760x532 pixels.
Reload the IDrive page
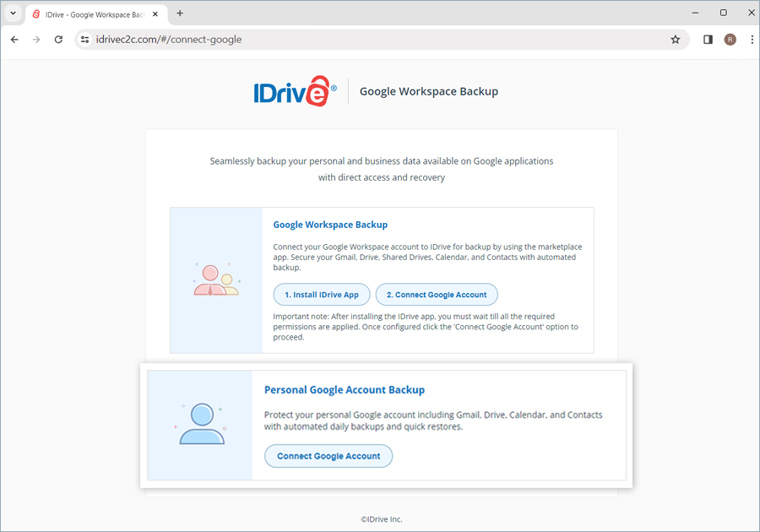(58, 40)
